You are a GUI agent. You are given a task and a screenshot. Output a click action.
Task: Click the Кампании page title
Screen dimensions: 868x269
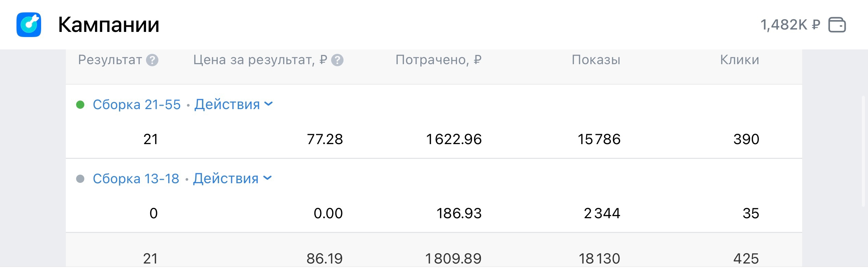click(109, 25)
